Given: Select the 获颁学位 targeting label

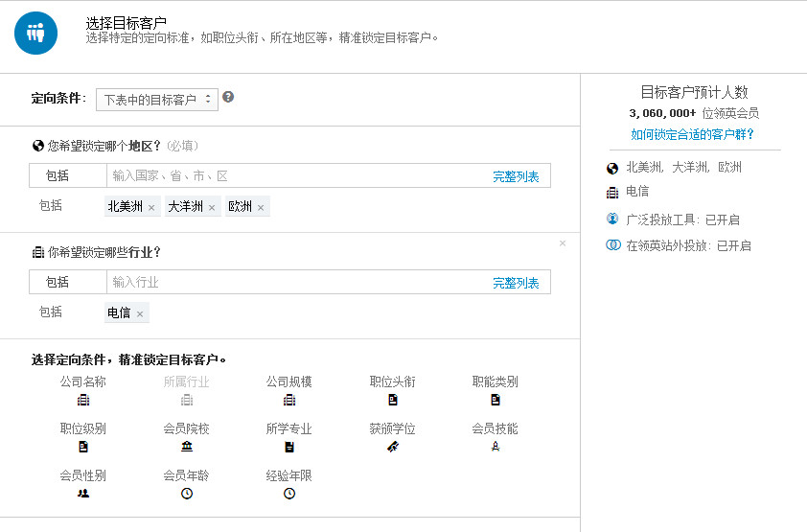Looking at the screenshot, I should click(393, 428).
